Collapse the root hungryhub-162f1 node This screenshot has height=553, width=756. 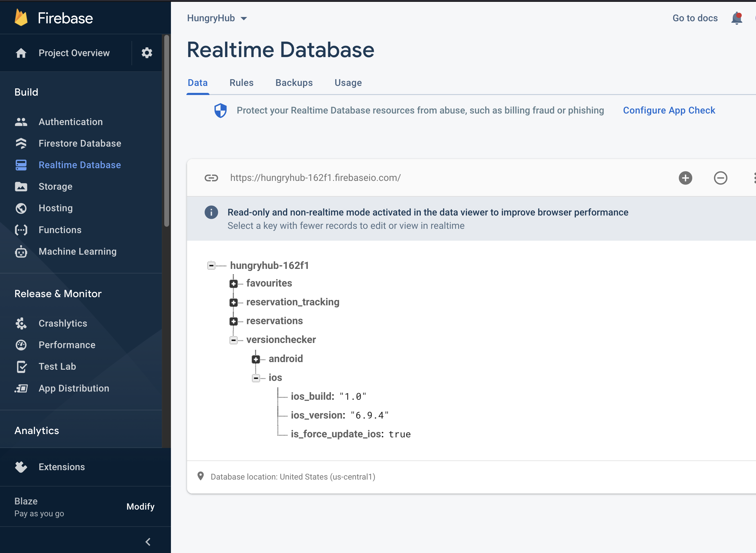click(211, 266)
